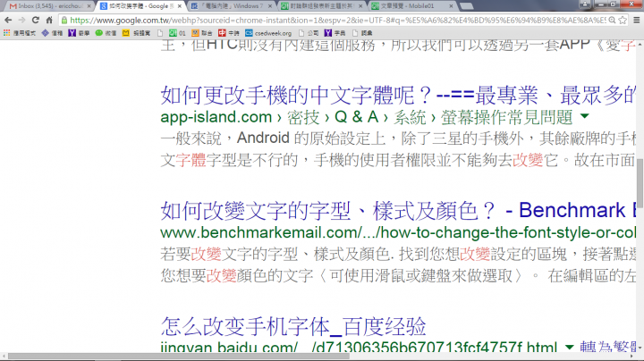The width and height of the screenshot is (644, 361).
Task: Bookmark this page with the star icon
Action: click(x=623, y=20)
